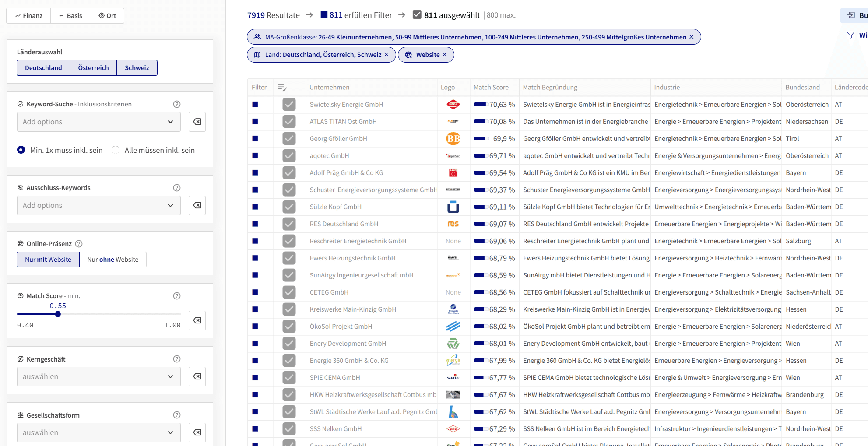Image resolution: width=868 pixels, height=446 pixels.
Task: Show help for Kerngeschäft
Action: 177,359
